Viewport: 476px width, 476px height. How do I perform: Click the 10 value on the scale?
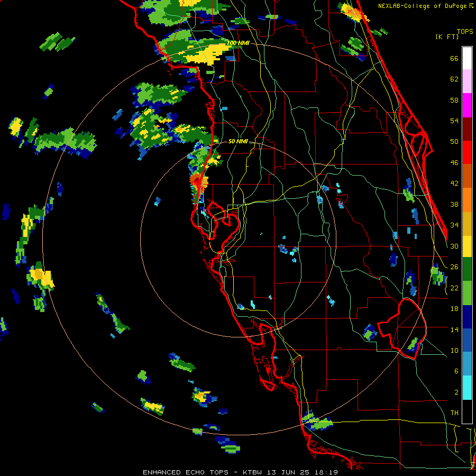(454, 350)
